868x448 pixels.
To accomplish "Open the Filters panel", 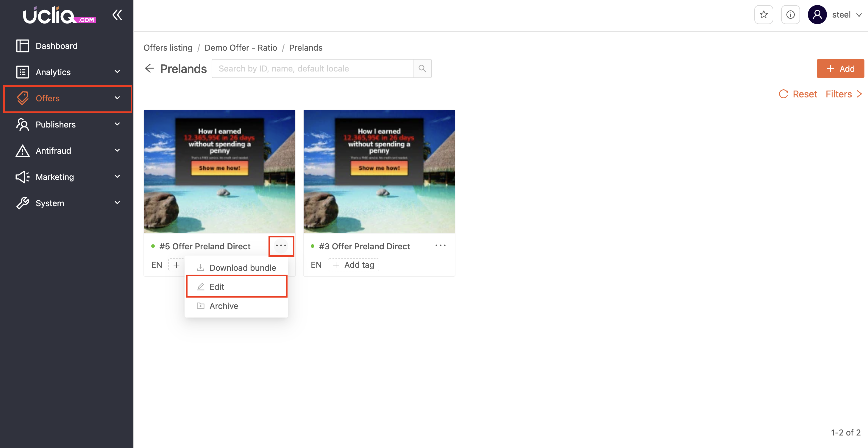I will tap(843, 94).
